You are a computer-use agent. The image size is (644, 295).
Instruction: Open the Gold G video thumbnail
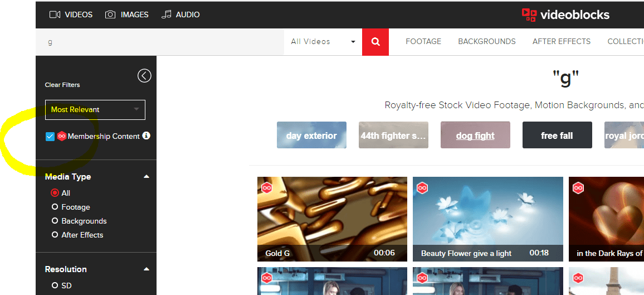click(x=332, y=219)
